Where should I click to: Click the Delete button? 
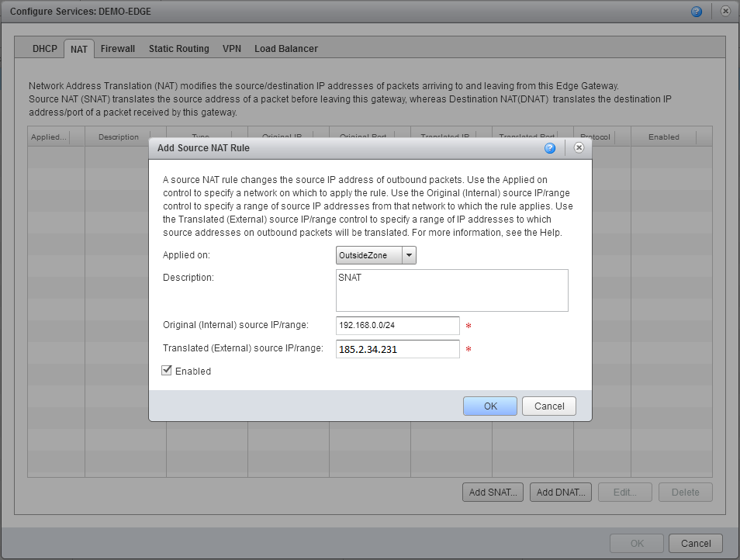(685, 492)
